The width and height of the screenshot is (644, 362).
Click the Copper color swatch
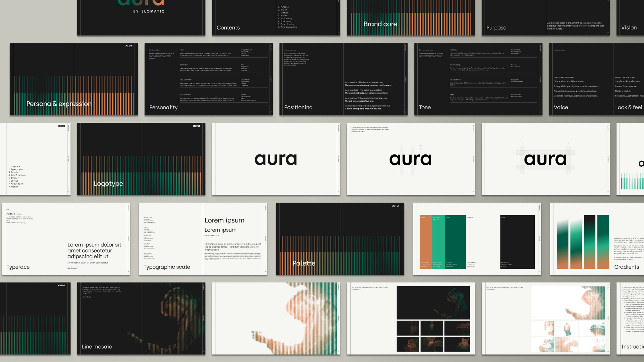coord(426,242)
